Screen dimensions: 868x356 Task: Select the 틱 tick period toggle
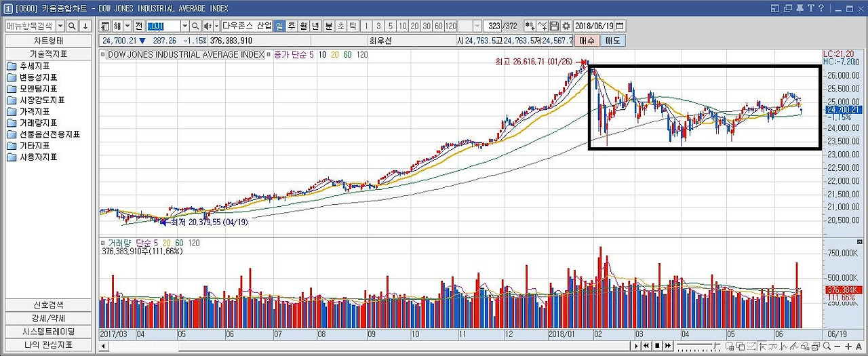[x=353, y=26]
